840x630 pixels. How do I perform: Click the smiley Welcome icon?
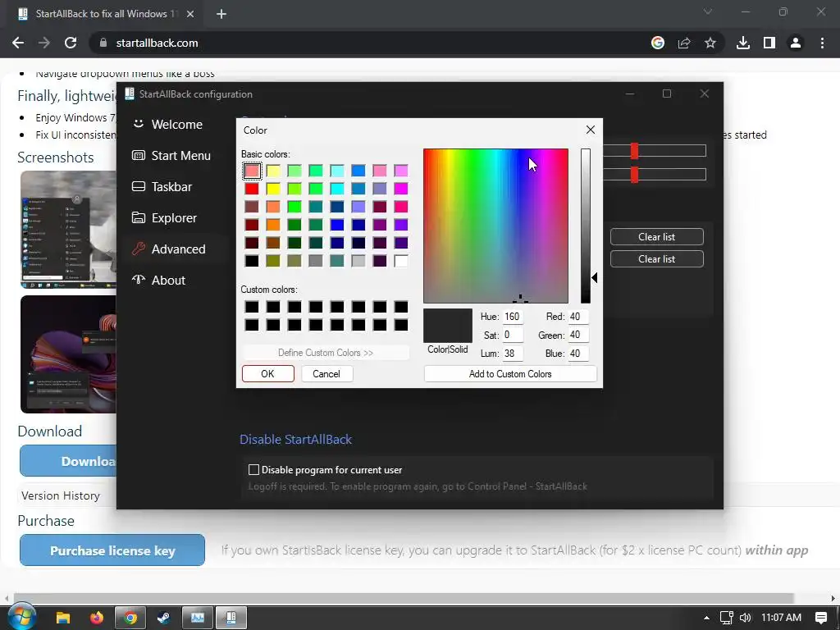click(x=138, y=124)
